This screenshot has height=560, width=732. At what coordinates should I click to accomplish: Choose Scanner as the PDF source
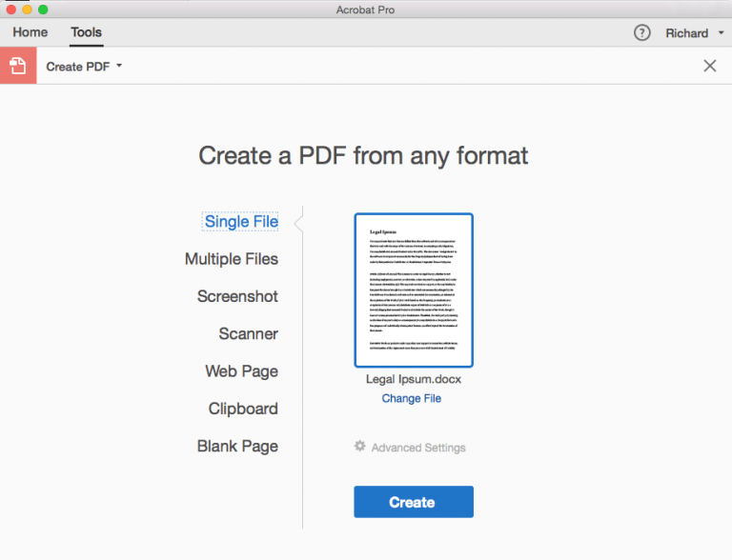pyautogui.click(x=248, y=333)
